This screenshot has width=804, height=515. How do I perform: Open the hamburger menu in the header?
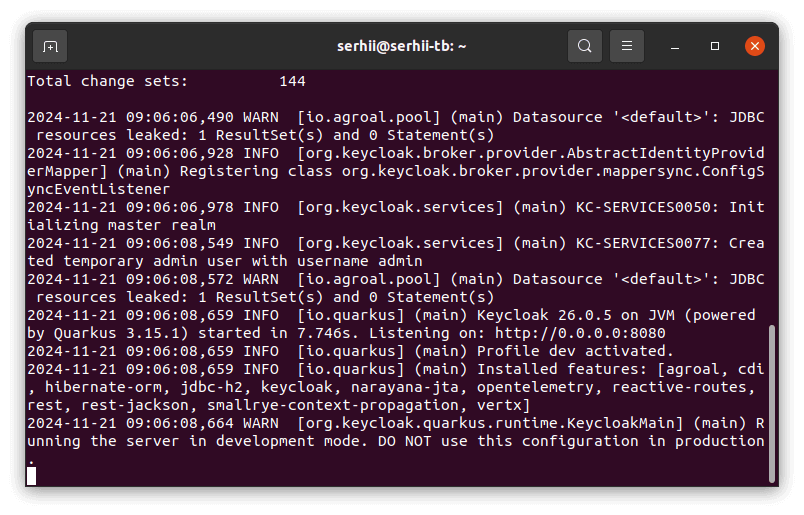coord(627,46)
